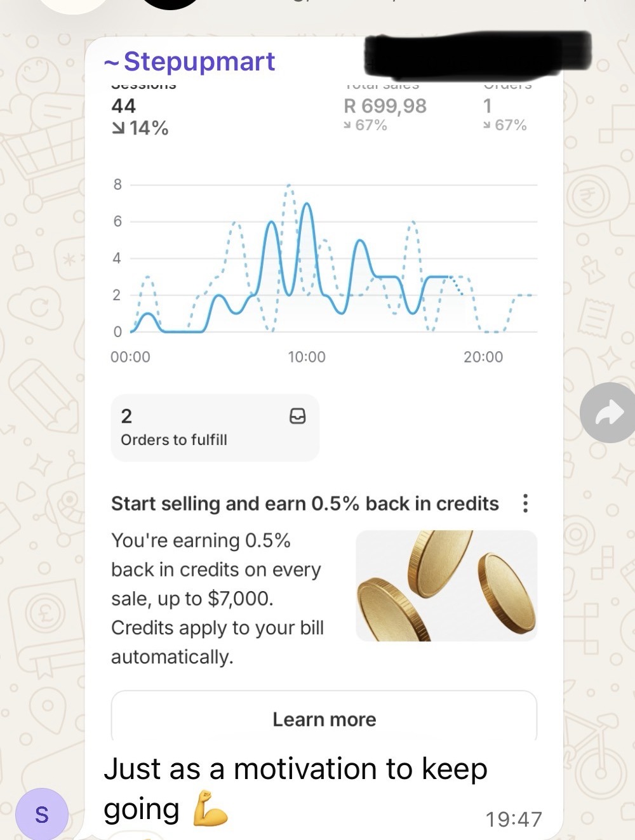The image size is (635, 840).
Task: Open sender avatar with letter S
Action: (x=42, y=814)
